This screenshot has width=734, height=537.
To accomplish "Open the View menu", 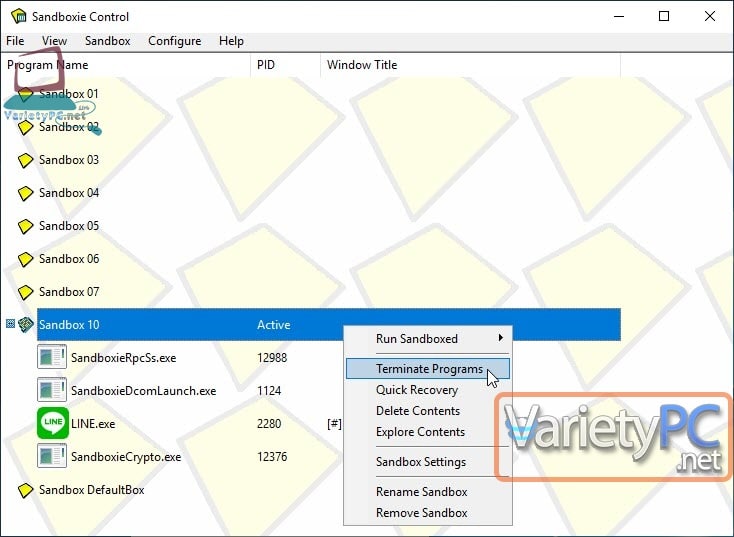I will pos(54,41).
